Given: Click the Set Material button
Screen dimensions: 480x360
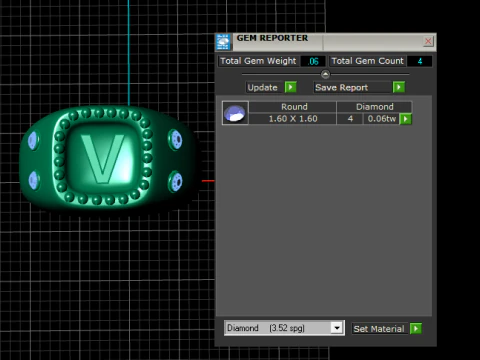Looking at the screenshot, I should point(379,329).
